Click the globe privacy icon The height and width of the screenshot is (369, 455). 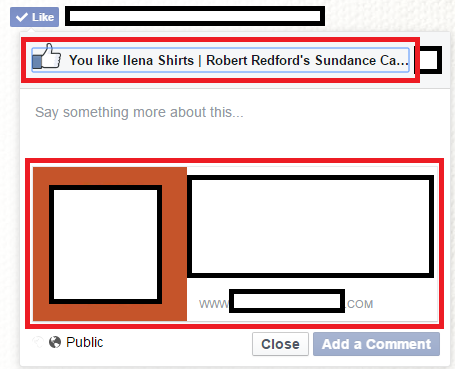[x=55, y=342]
